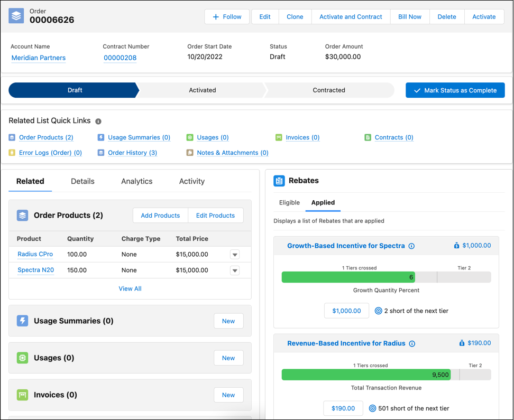Switch to the Details tab
The height and width of the screenshot is (420, 514).
(x=82, y=181)
